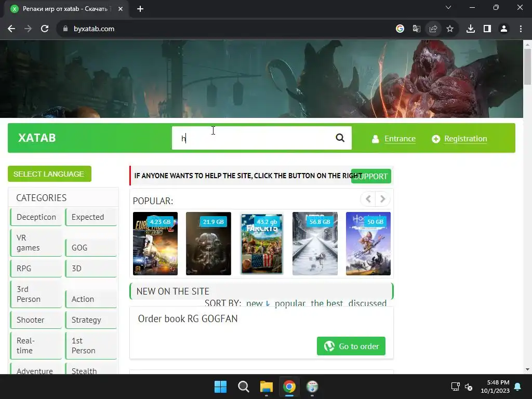Image resolution: width=532 pixels, height=399 pixels.
Task: Open Euro Truck 4.23 GB thumbnail
Action: coord(155,244)
